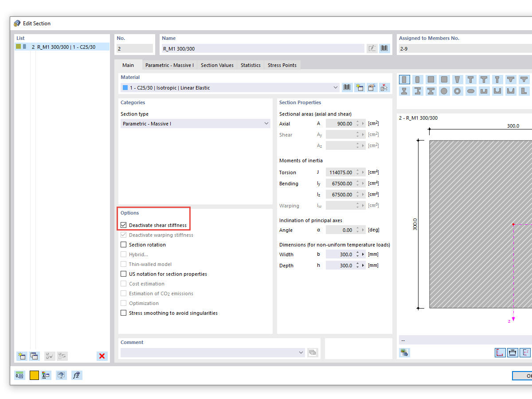Click the fx function icon in the bottom toolbar
The width and height of the screenshot is (532, 399).
76,375
